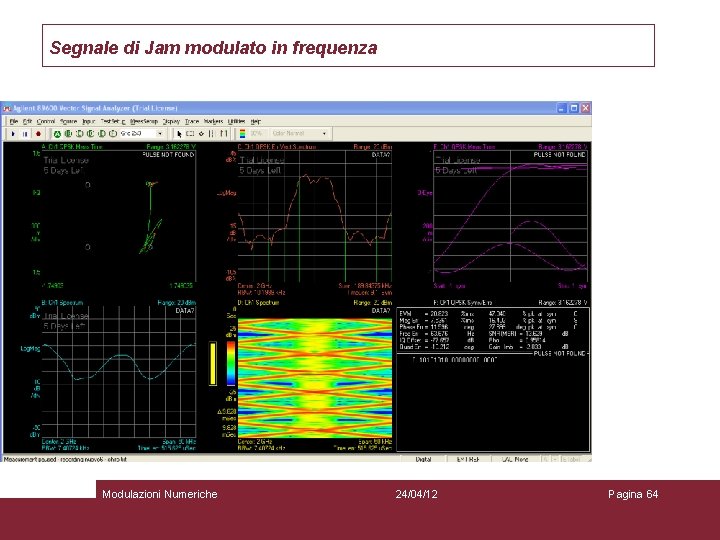Click the status bar external reference field
The height and width of the screenshot is (540, 720).
[x=468, y=459]
